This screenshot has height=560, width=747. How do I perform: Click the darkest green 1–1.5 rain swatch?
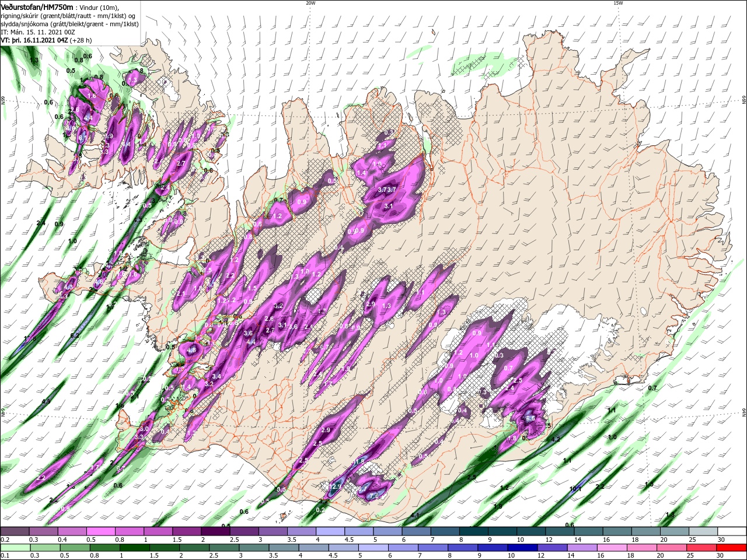coord(134,548)
